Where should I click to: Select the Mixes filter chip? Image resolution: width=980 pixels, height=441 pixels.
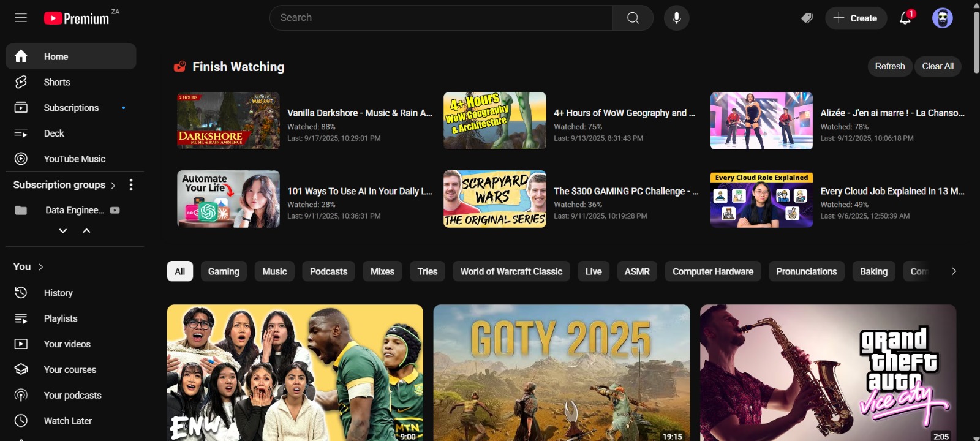[x=382, y=271]
